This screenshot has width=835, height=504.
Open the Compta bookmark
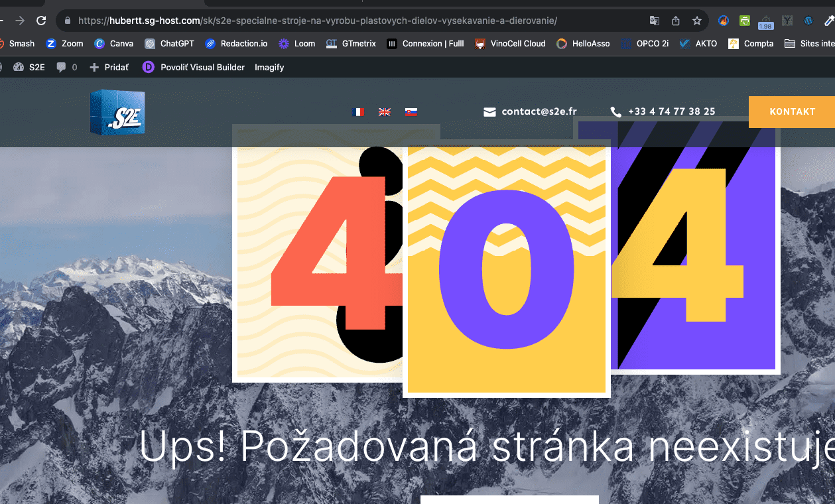click(x=751, y=44)
